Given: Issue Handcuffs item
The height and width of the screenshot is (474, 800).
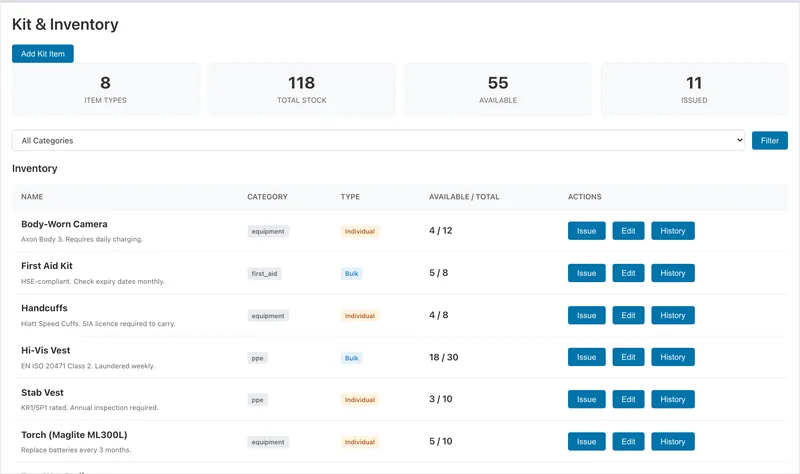Looking at the screenshot, I should click(586, 315).
